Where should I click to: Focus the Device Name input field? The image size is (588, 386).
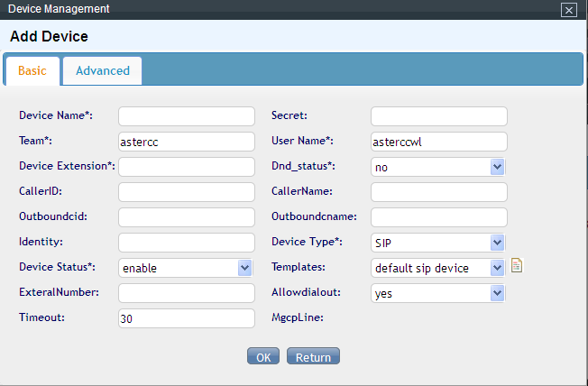click(x=187, y=116)
